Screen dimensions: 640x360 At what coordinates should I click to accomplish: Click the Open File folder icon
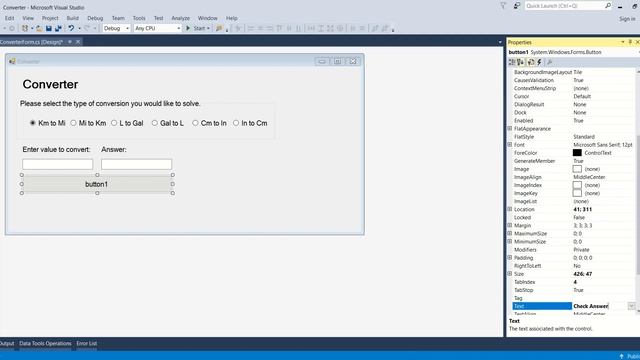[x=39, y=28]
